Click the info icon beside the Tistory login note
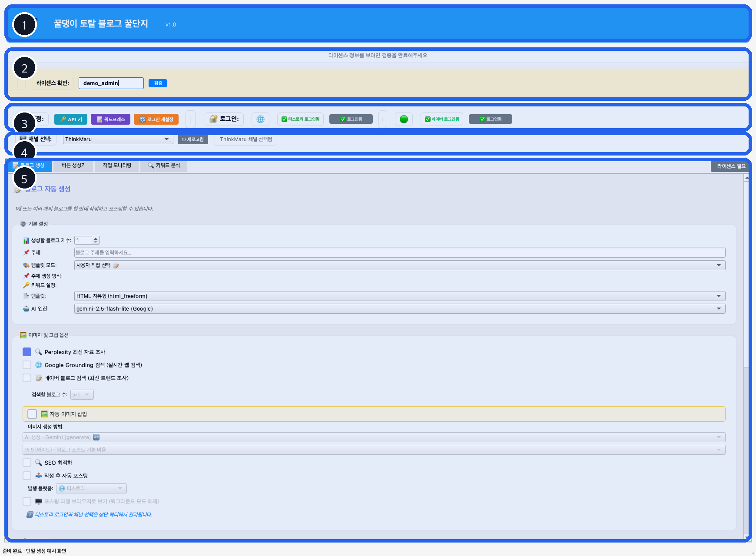 point(30,514)
